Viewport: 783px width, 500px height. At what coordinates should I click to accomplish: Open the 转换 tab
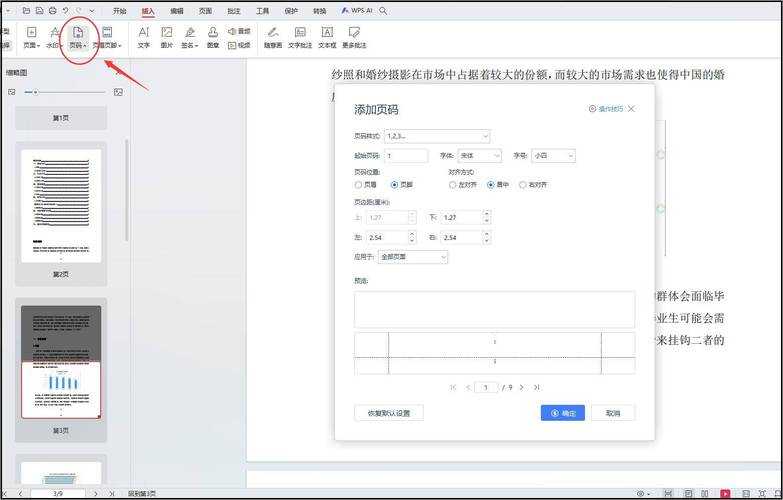tap(320, 11)
